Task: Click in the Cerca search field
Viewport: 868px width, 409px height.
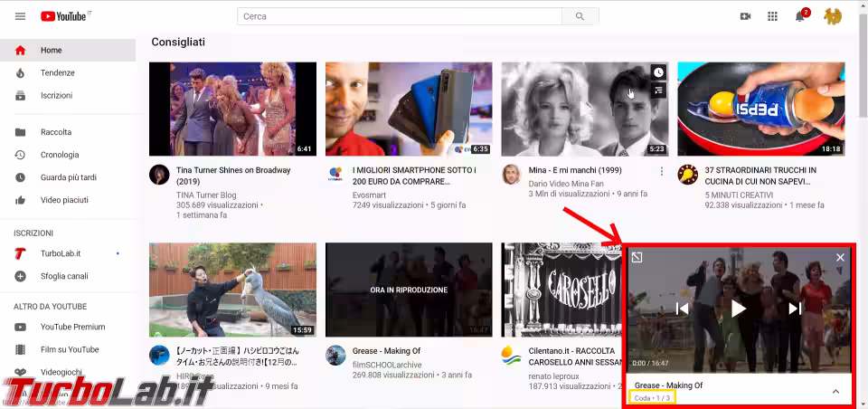Action: tap(399, 16)
